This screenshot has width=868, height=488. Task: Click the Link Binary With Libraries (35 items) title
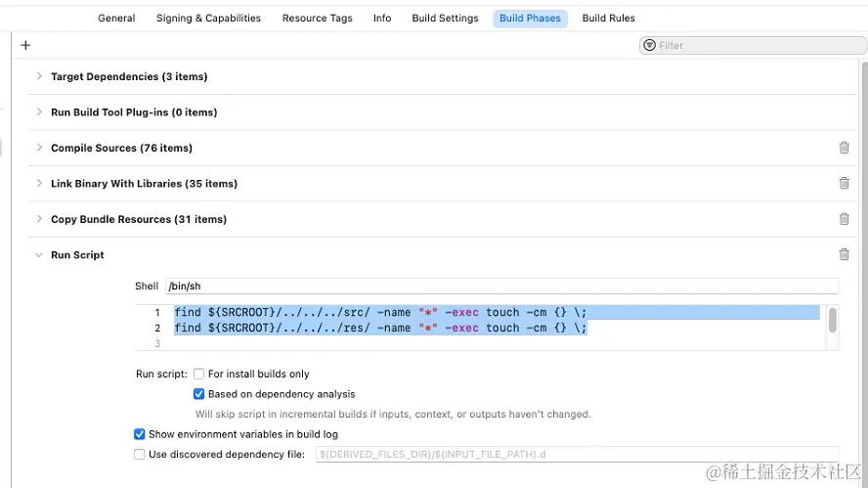point(144,183)
